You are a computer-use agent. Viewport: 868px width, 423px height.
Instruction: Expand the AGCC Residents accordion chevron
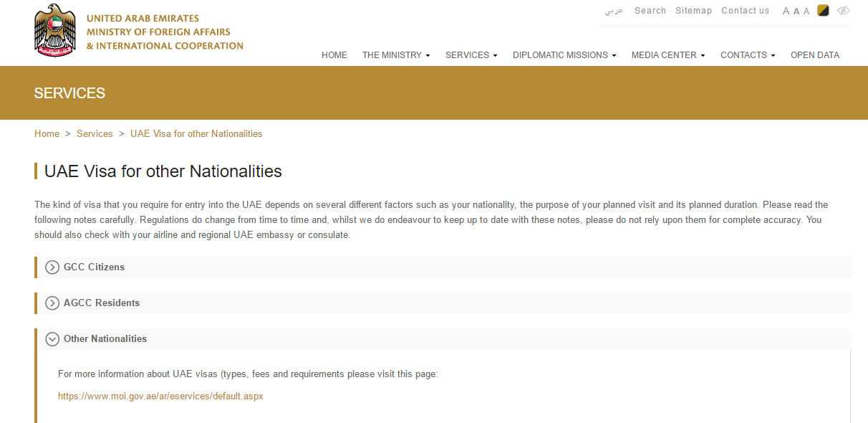(52, 303)
